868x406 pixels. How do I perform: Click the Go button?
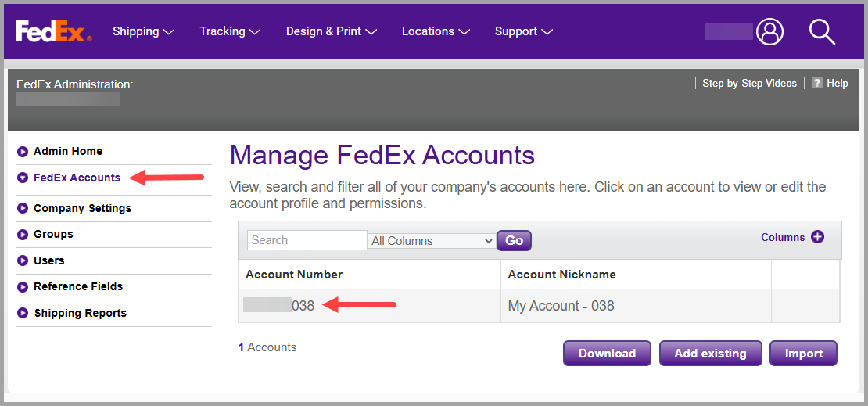[515, 240]
